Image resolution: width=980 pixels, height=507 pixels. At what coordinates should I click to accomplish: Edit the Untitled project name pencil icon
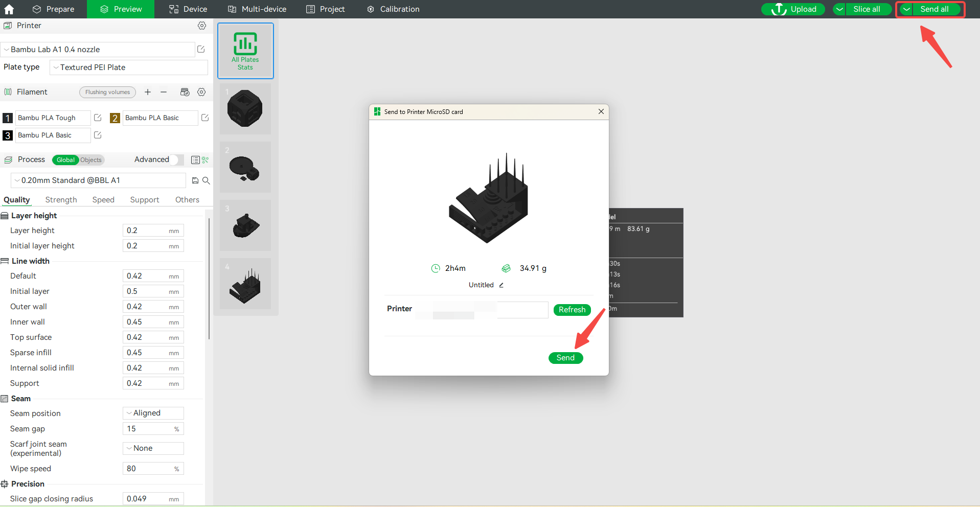pyautogui.click(x=502, y=285)
